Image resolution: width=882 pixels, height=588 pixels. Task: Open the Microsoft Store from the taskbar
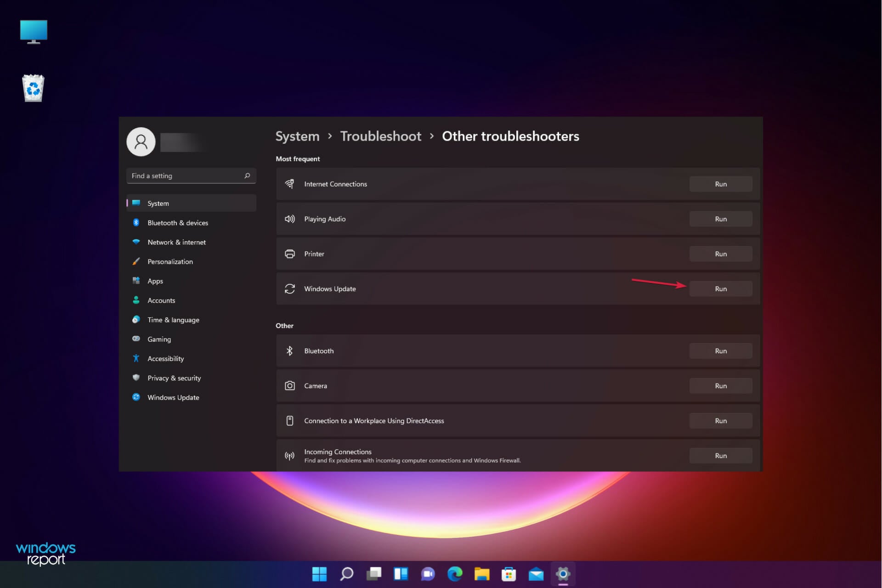click(509, 574)
